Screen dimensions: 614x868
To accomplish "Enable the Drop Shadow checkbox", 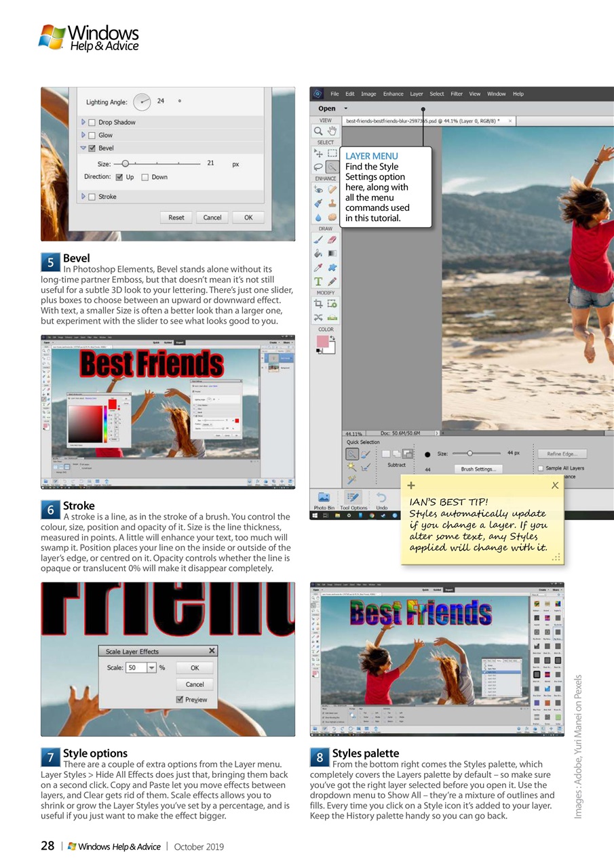I will coord(90,123).
